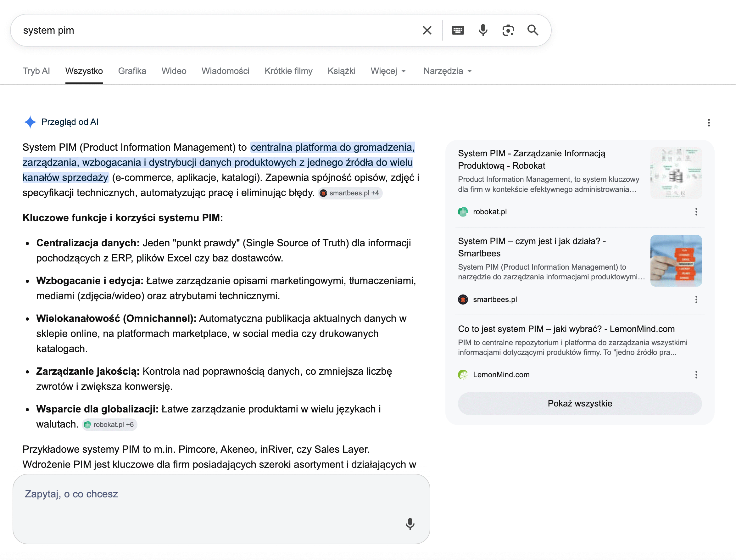
Task: Open the Grafika tab
Action: point(132,71)
